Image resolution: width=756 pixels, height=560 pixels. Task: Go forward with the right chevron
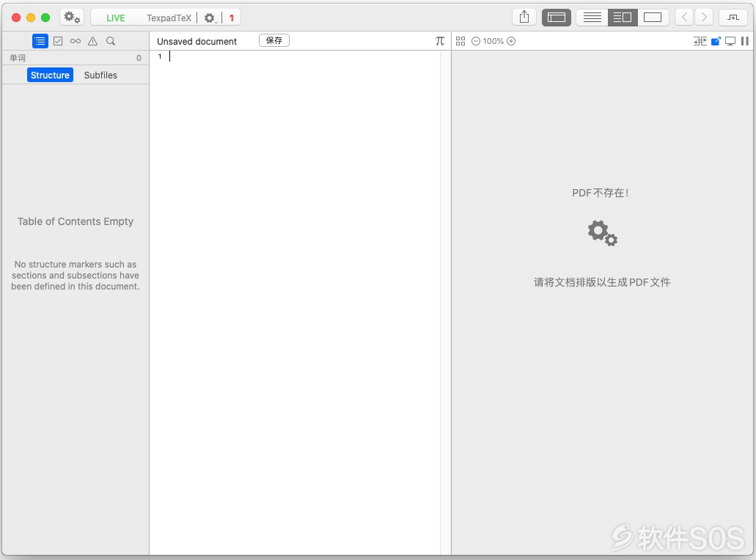704,18
